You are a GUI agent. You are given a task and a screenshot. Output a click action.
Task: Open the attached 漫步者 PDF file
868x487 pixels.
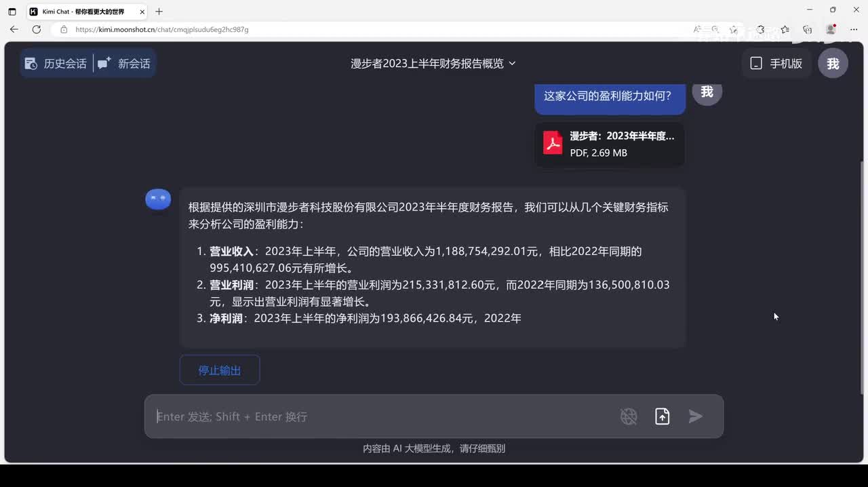609,144
